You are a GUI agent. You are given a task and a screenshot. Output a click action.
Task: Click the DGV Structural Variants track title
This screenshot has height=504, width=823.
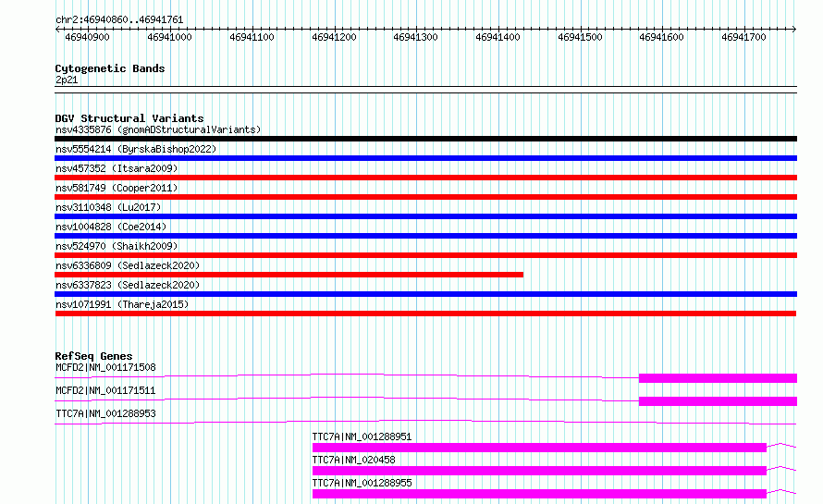pyautogui.click(x=129, y=118)
